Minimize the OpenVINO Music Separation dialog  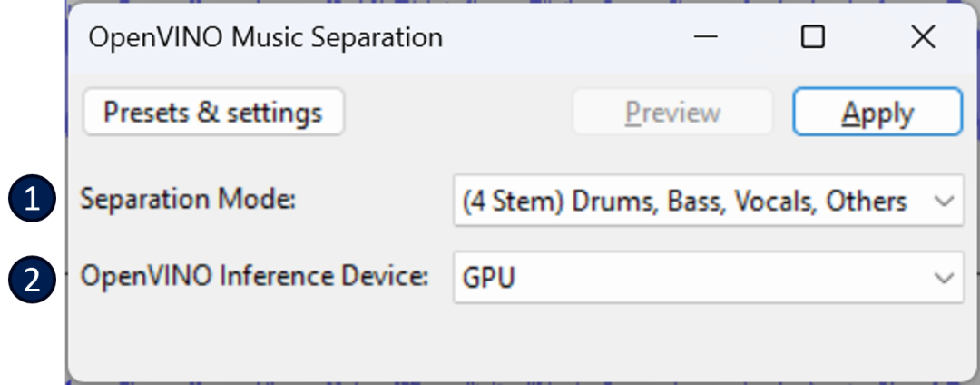click(x=705, y=37)
